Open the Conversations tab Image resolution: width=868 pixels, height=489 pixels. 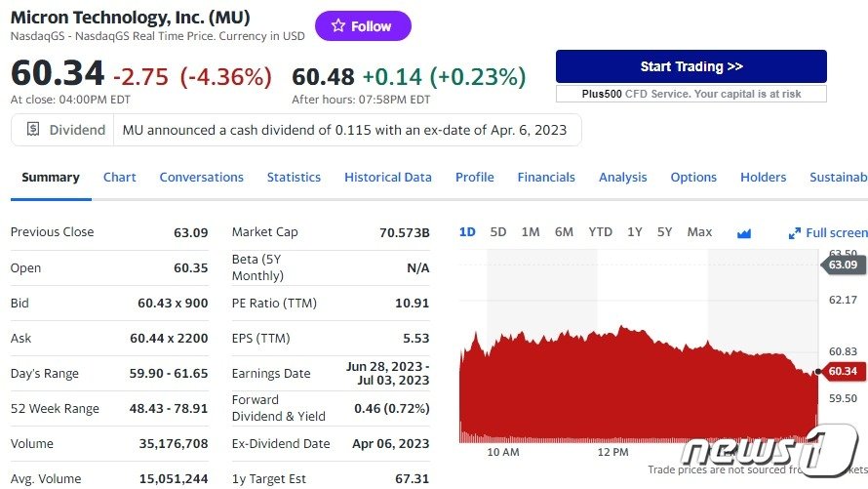coord(201,178)
